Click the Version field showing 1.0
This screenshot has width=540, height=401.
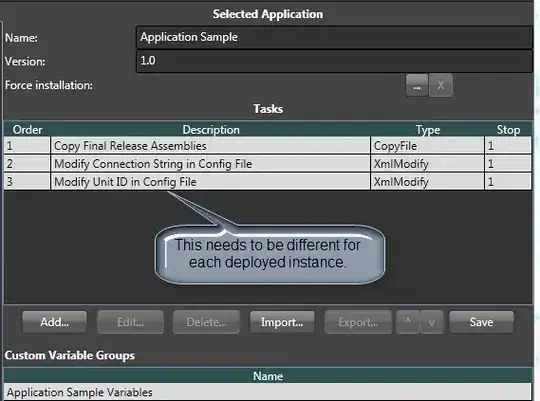(334, 61)
